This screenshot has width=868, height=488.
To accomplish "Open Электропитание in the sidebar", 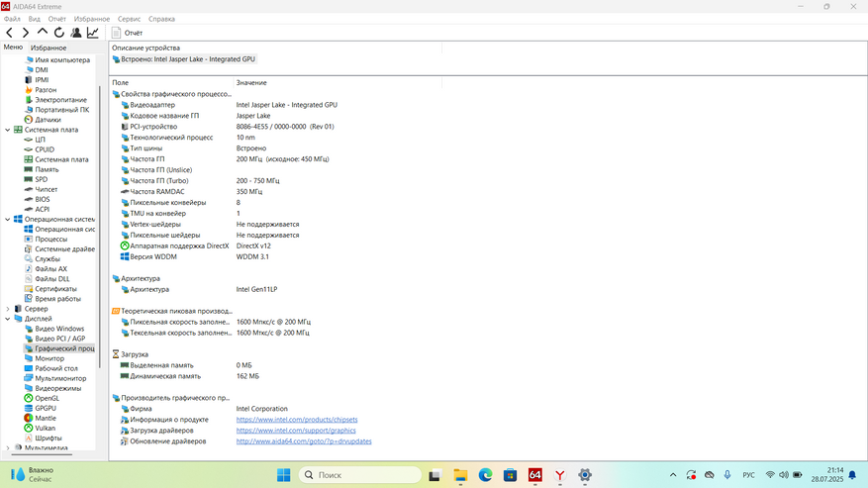I will coord(55,100).
